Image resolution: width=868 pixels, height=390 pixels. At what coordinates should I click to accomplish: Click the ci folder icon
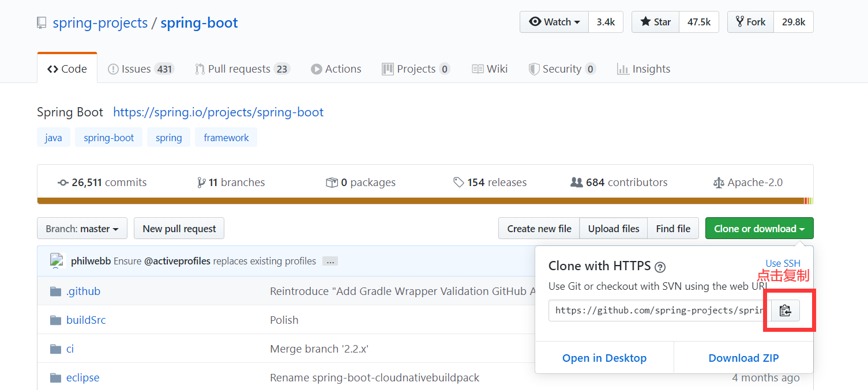(55, 349)
